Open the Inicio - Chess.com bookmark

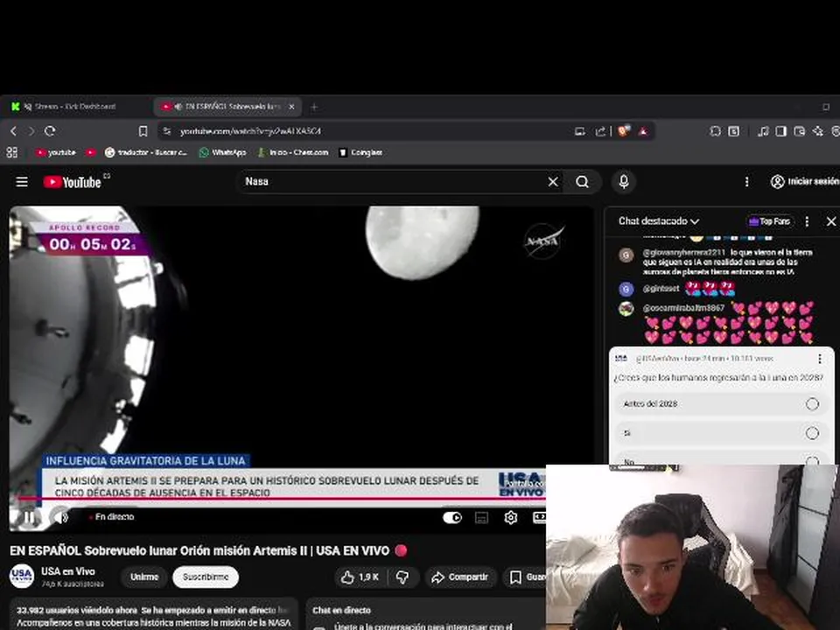[292, 152]
